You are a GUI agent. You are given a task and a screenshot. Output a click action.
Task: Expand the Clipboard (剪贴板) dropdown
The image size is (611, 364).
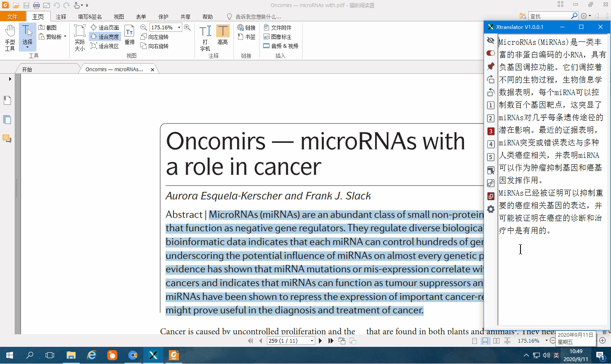65,37
